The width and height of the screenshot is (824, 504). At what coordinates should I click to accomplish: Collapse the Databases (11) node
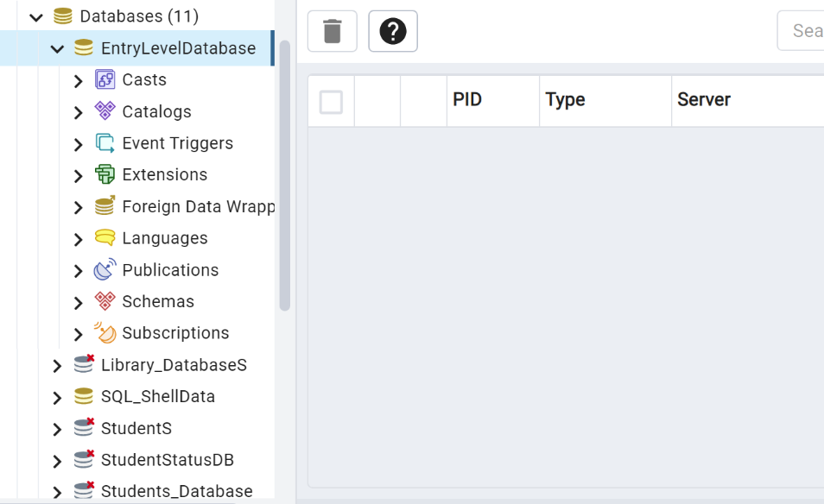[x=36, y=16]
